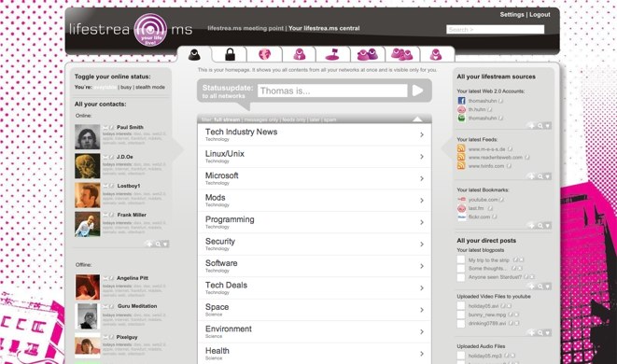Click the Search input field
This screenshot has width=617, height=364.
click(495, 30)
